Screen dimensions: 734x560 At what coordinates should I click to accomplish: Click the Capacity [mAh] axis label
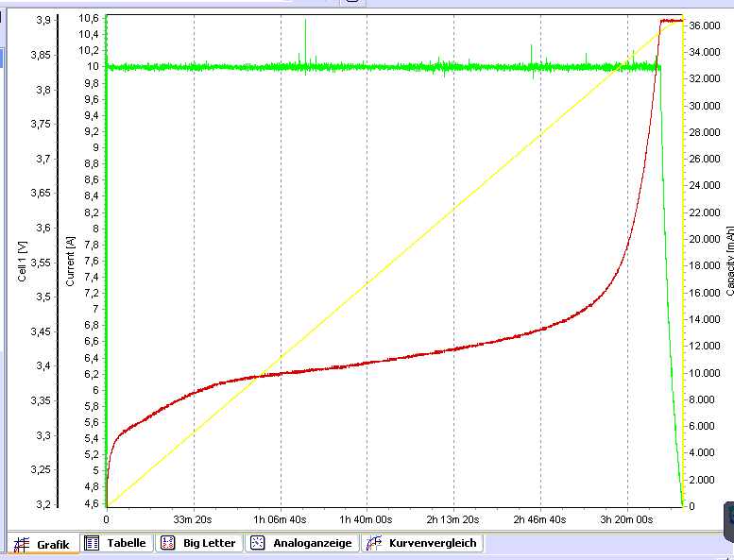click(x=728, y=261)
